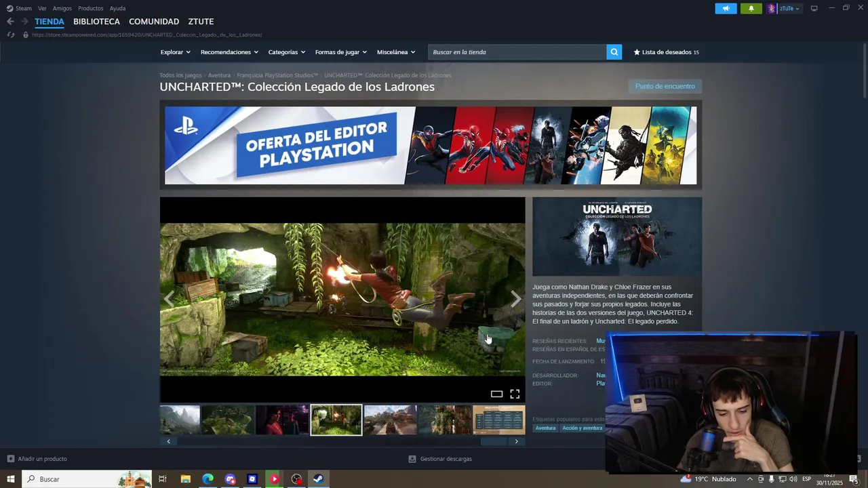The image size is (868, 488).
Task: Open the Steam menu
Action: pyautogui.click(x=19, y=8)
